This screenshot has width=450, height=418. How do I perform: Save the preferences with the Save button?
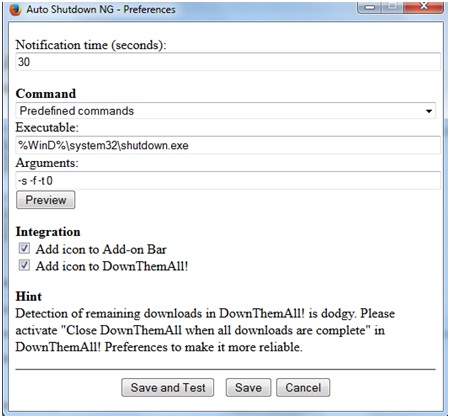click(248, 387)
